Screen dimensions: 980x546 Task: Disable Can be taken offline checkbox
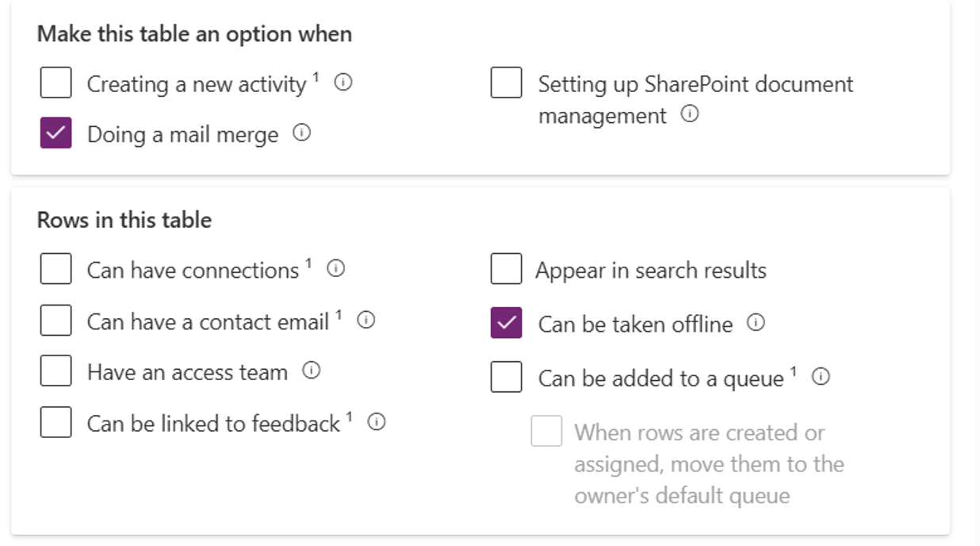coord(506,323)
